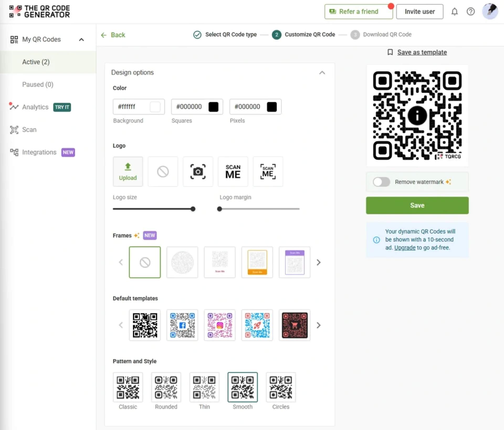Click the green Save button

tap(417, 205)
